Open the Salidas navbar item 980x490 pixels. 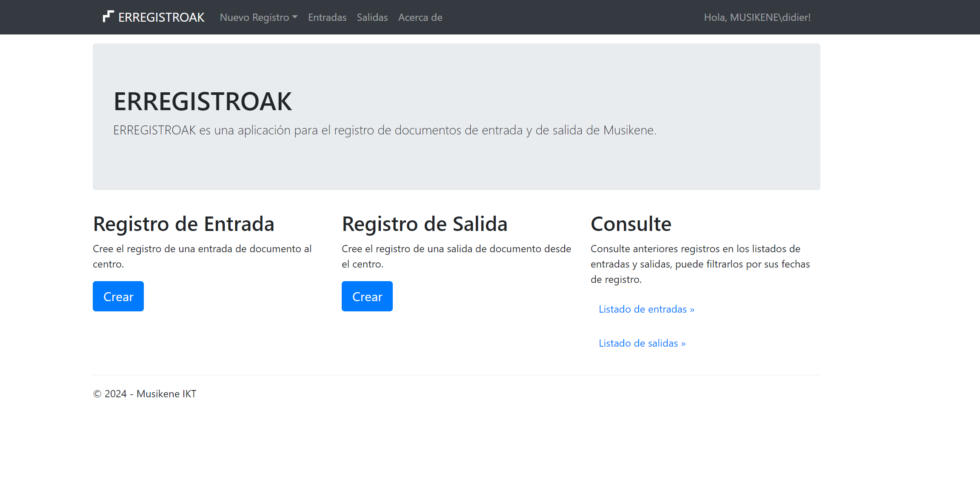click(x=372, y=17)
